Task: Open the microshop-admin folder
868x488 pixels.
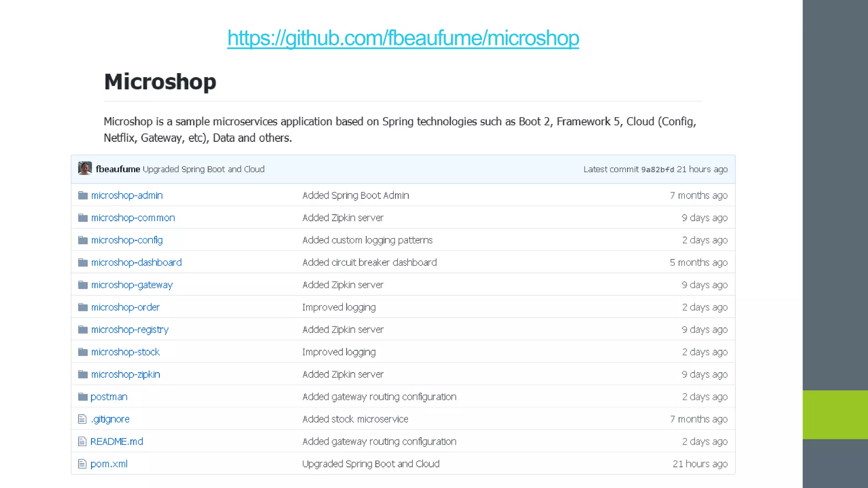Action: click(127, 195)
